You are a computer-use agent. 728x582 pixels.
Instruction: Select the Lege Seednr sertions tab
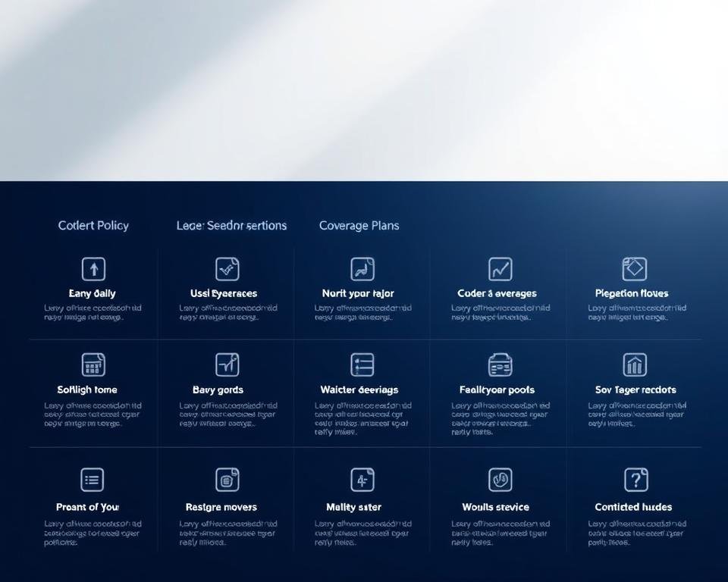point(231,226)
